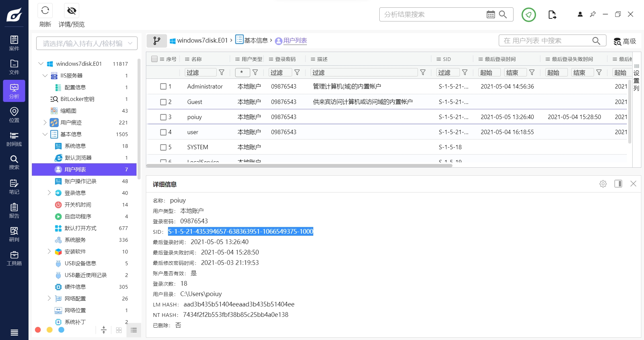This screenshot has width=644, height=340.
Task: Click the red color tag dot
Action: pyautogui.click(x=38, y=330)
